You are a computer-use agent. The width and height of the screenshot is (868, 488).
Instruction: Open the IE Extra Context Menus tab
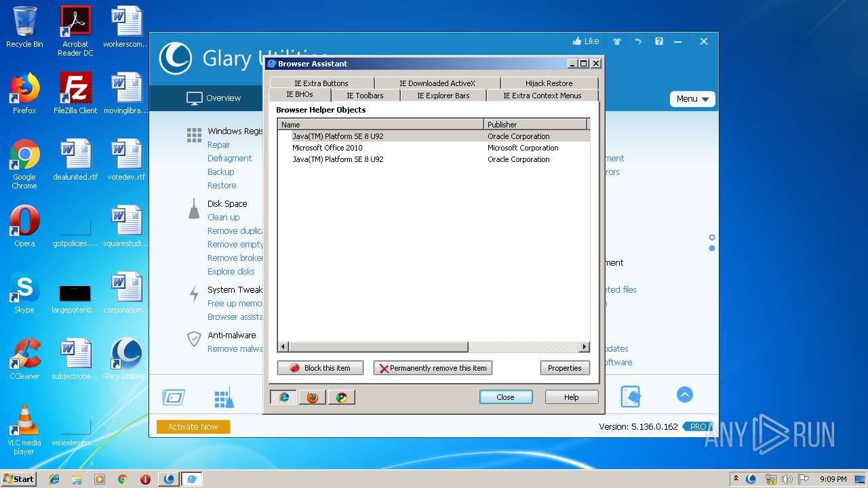pos(542,96)
